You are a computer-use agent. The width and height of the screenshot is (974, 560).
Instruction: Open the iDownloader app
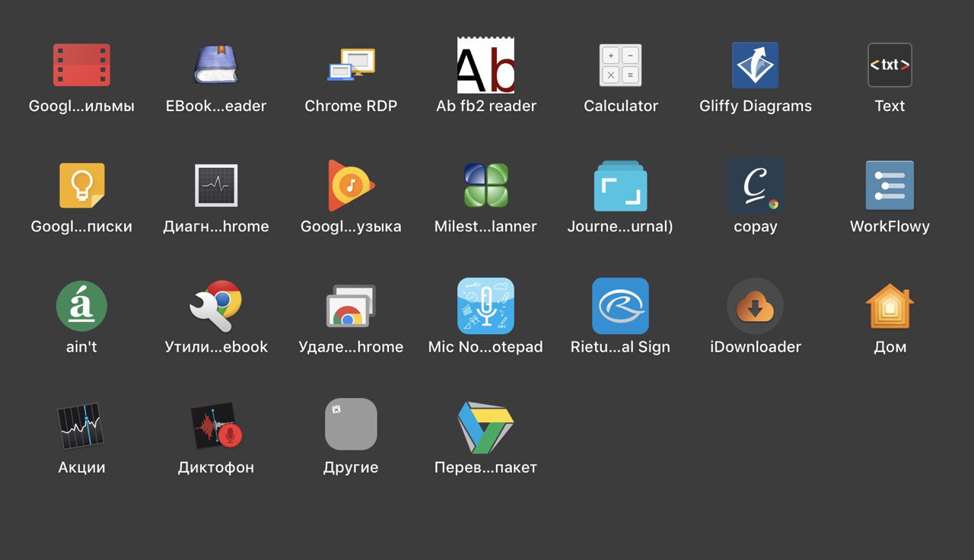(756, 306)
